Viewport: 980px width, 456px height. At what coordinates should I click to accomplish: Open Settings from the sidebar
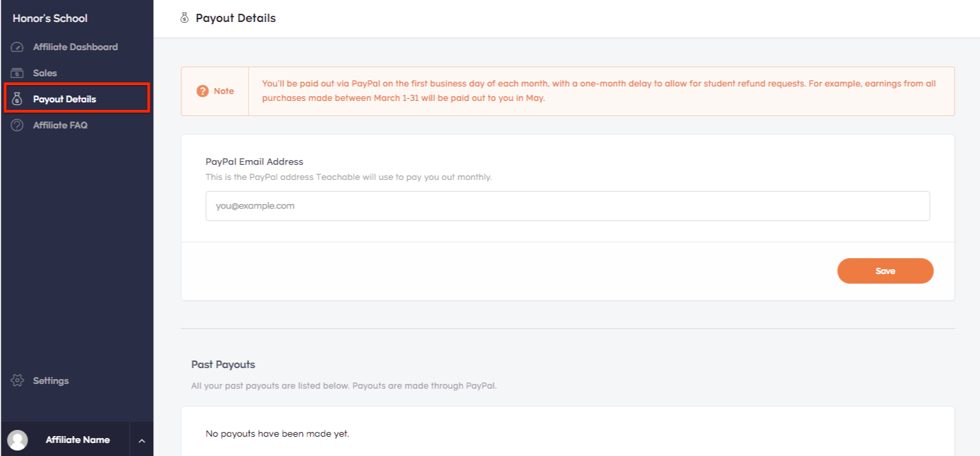51,380
